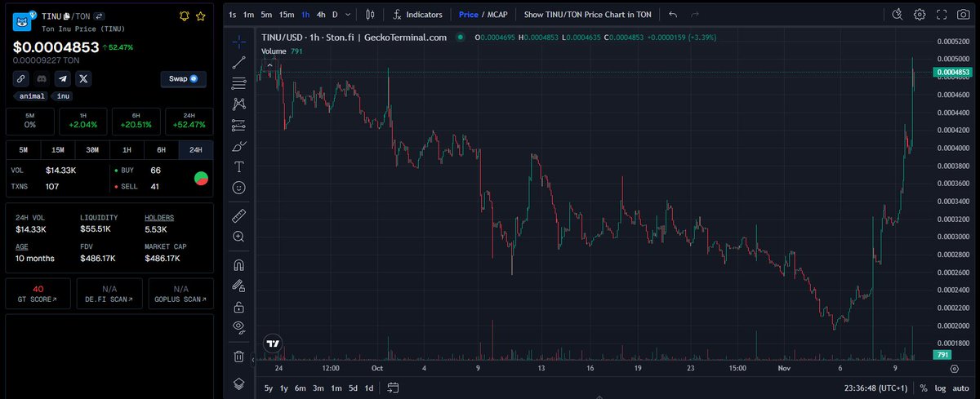The image size is (980, 399).
Task: Open the go to date calendar
Action: pyautogui.click(x=393, y=388)
